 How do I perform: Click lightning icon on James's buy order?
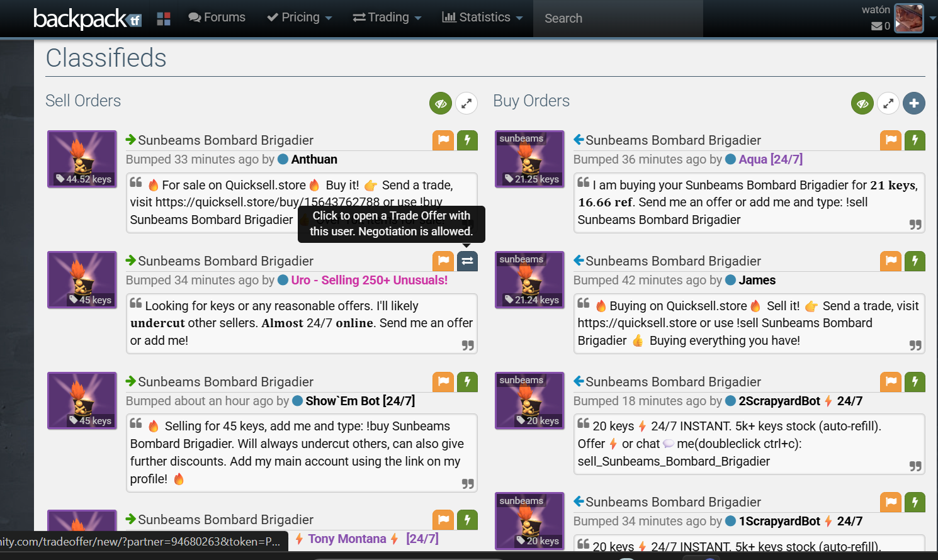coord(915,260)
